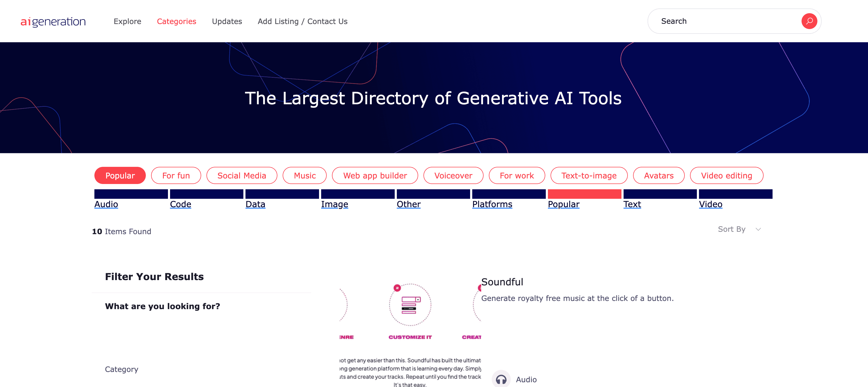Viewport: 868px width, 387px height.
Task: Click 'What are you looking for?' label
Action: coord(162,306)
